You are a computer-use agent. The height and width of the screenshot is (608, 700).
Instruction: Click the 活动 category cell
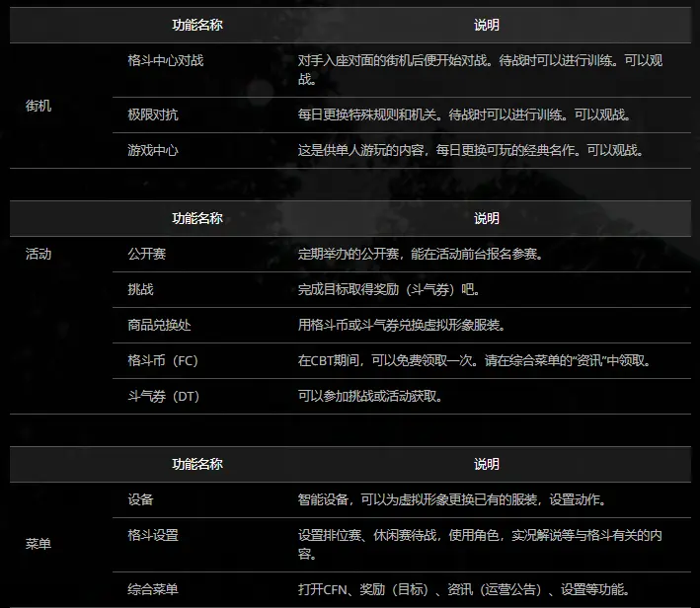pos(39,254)
